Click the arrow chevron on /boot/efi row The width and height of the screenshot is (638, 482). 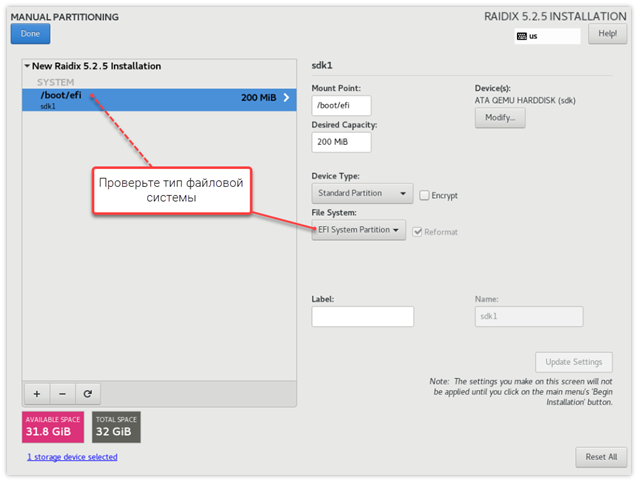(286, 97)
